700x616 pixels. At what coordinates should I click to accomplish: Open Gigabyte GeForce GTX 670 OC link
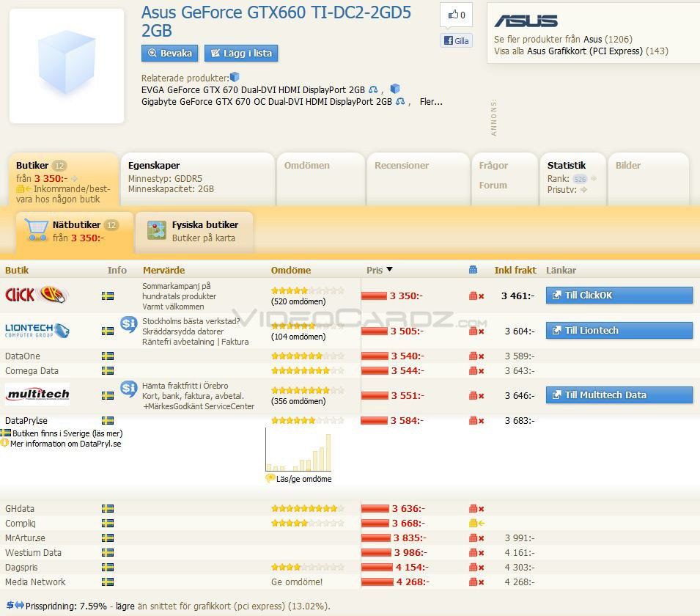point(267,102)
